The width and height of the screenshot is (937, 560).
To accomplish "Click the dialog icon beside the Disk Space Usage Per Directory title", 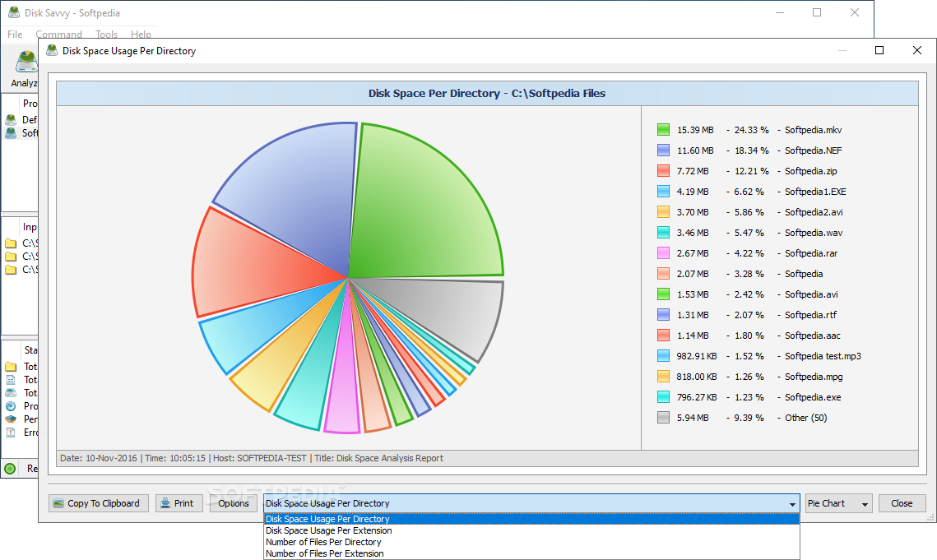I will click(52, 51).
